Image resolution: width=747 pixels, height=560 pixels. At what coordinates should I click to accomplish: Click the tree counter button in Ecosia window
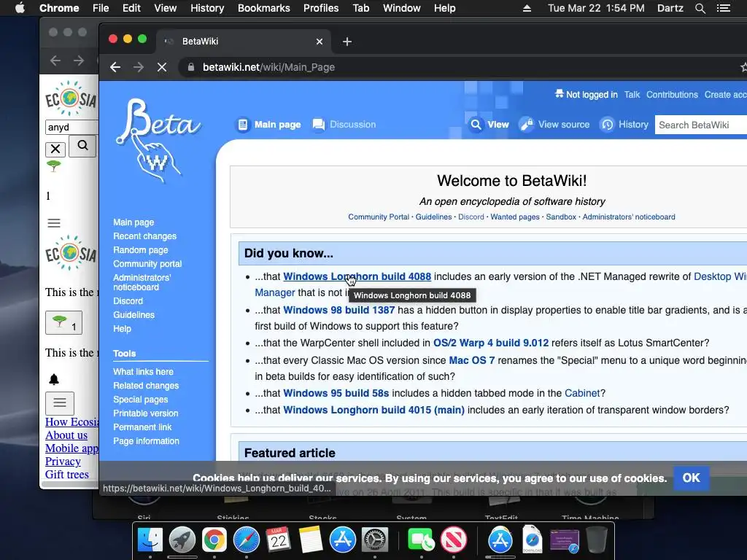click(x=64, y=322)
